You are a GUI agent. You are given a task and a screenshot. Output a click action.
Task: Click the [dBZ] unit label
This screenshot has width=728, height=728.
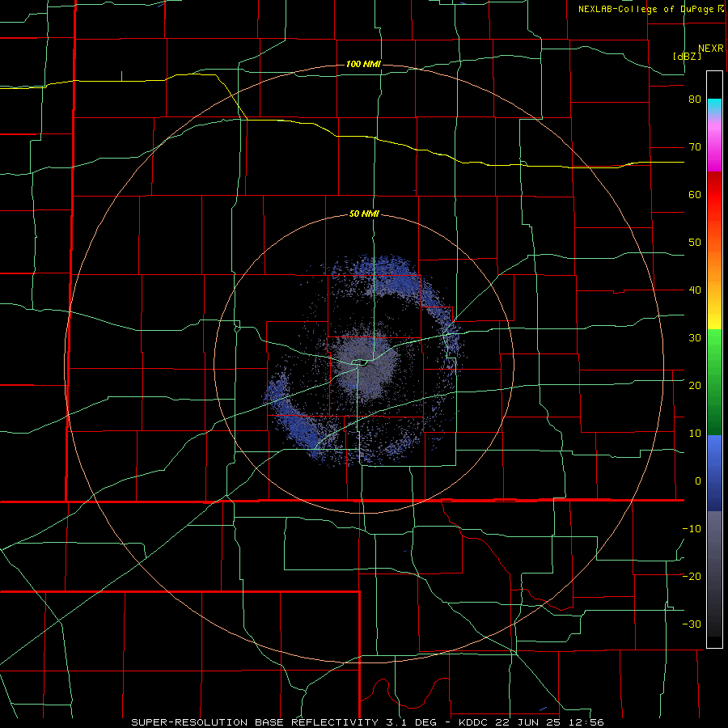coord(687,57)
